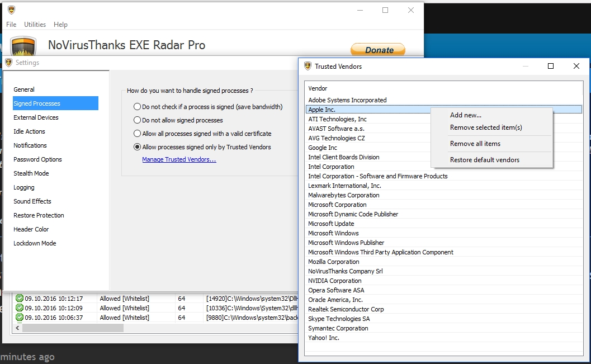The height and width of the screenshot is (364, 591).
Task: Select vendor 'Intel Client Boards Division'
Action: (344, 157)
